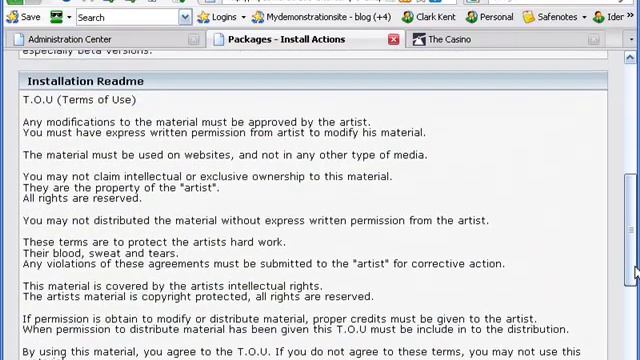The height and width of the screenshot is (360, 640).
Task: Show more toolbar items via double chevron
Action: 630,16
